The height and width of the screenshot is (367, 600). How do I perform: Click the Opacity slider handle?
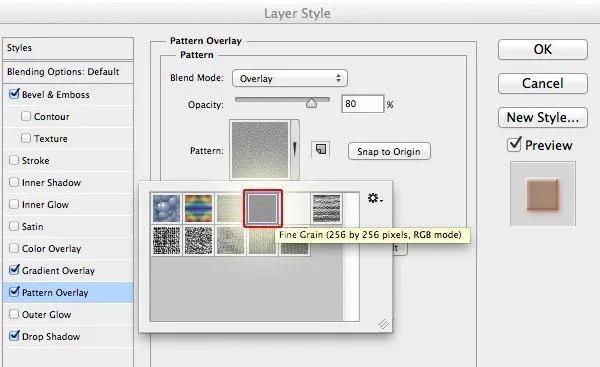pos(311,103)
